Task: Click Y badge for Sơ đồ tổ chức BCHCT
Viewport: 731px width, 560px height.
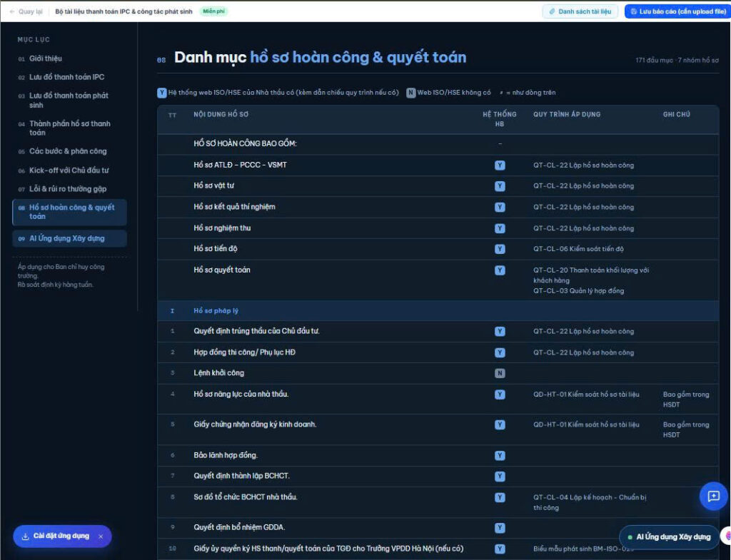Action: (500, 497)
